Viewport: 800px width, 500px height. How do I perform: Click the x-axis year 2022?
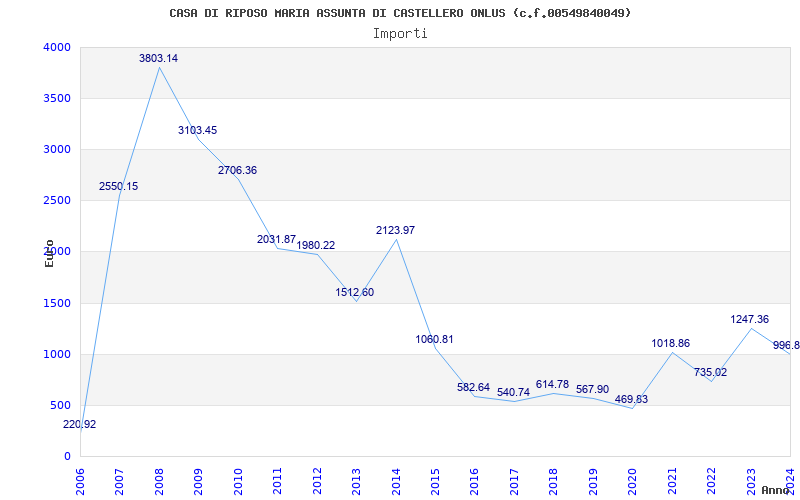coord(711,482)
